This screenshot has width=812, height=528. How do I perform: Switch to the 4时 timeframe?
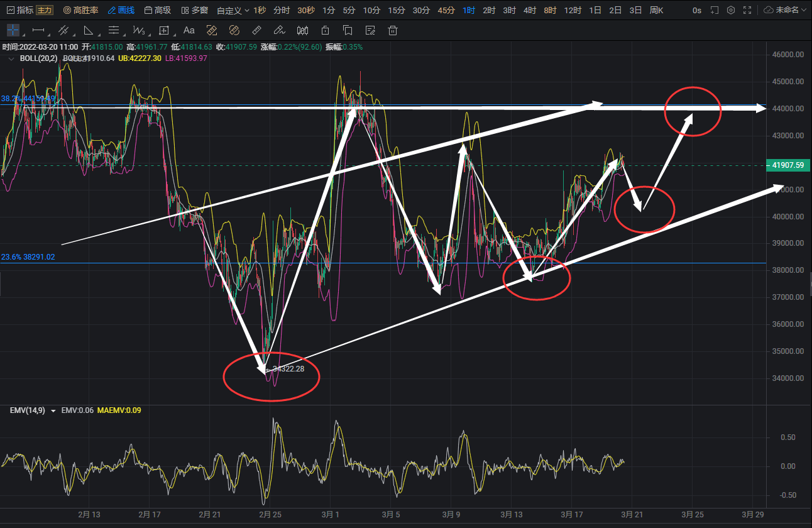tap(529, 10)
